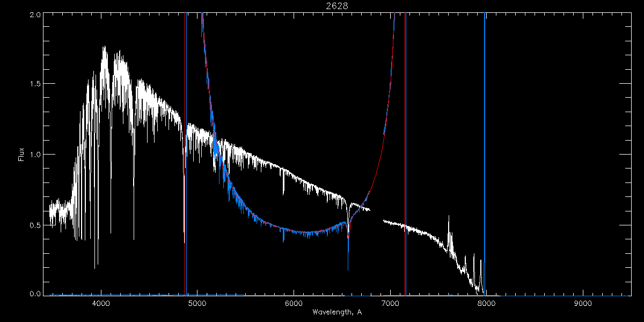Screen dimensions: 644x322
Task: Click the Wavelength, A x-axis label
Action: (336, 312)
